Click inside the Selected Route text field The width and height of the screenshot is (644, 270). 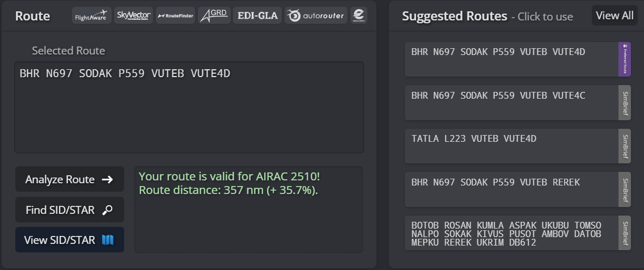[189, 107]
